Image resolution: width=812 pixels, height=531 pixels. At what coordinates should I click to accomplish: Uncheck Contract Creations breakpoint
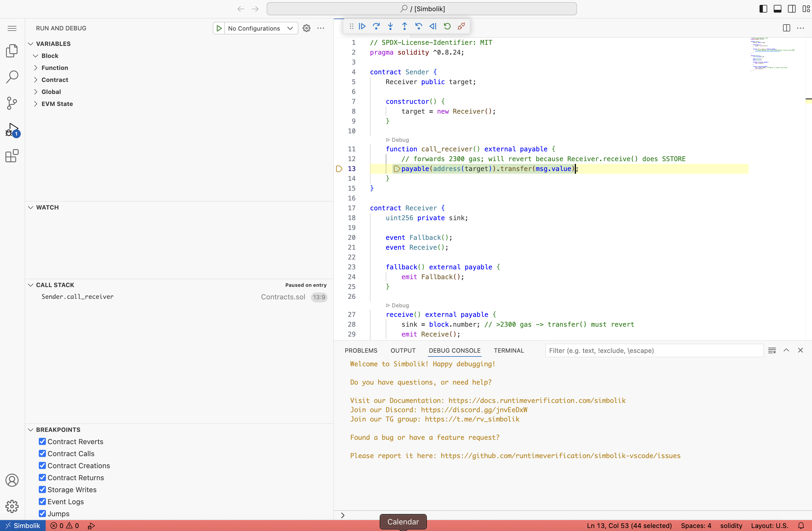click(42, 465)
